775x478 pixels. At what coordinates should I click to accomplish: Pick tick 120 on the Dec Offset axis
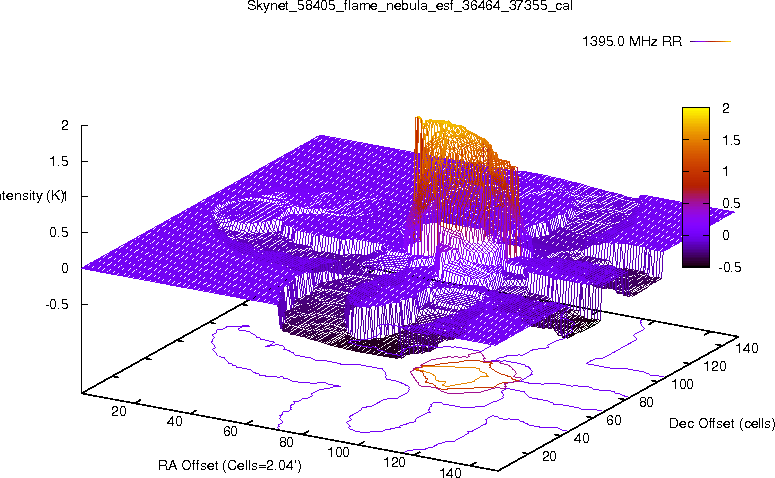point(715,366)
